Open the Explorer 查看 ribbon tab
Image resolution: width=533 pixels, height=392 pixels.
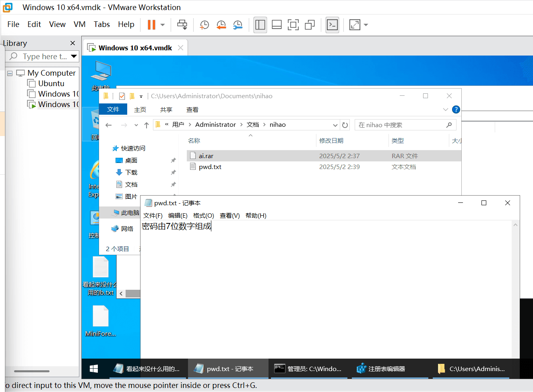(x=192, y=109)
